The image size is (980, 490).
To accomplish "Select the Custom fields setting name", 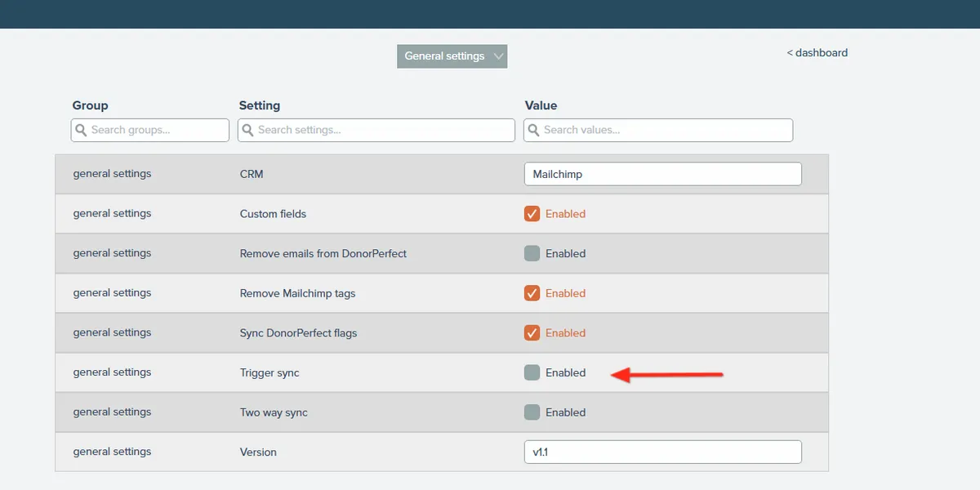I will point(273,214).
